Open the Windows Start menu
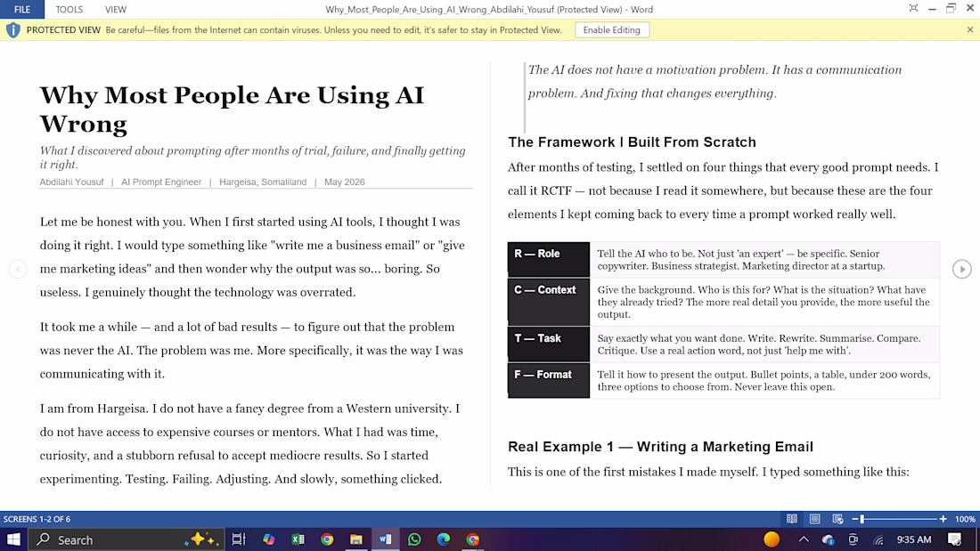The image size is (980, 551). 13,539
